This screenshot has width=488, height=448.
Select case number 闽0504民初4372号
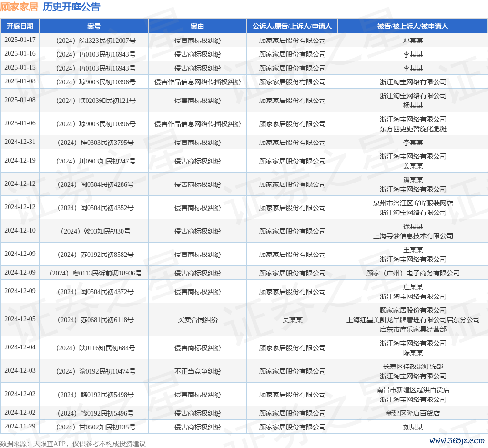tap(96, 292)
